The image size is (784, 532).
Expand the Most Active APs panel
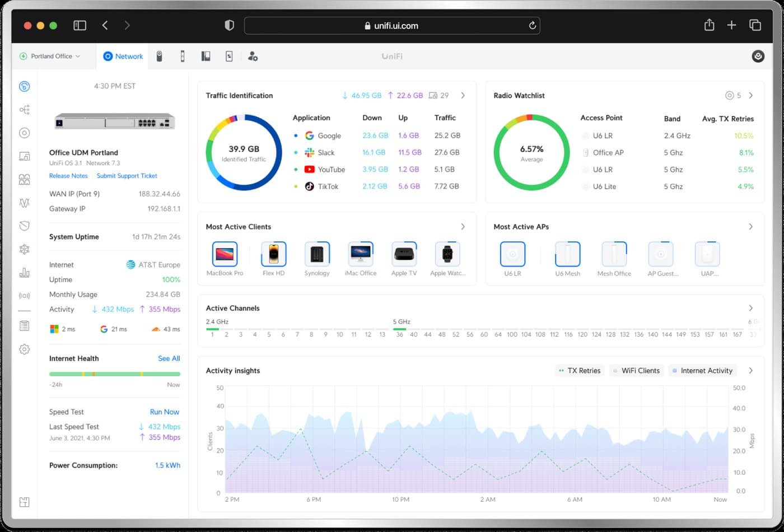(x=751, y=226)
